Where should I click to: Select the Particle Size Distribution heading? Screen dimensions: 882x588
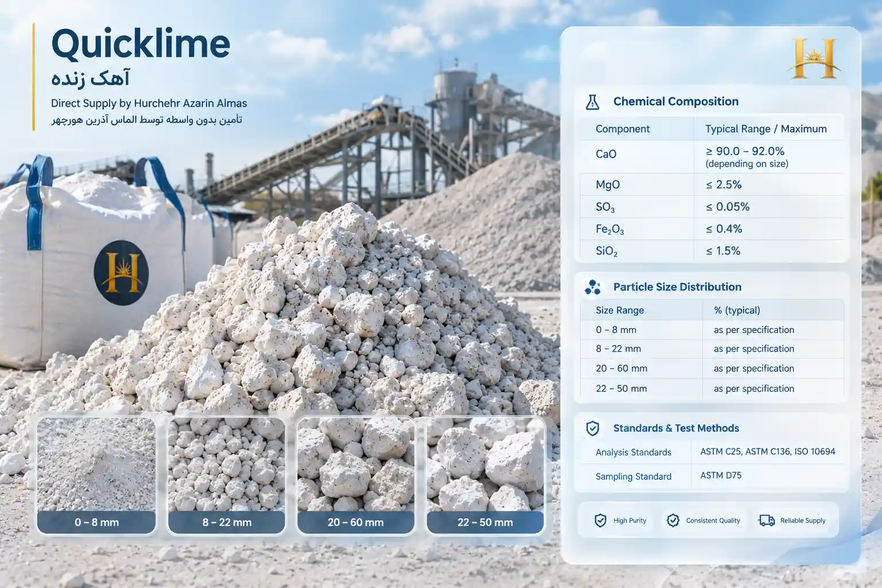677,287
